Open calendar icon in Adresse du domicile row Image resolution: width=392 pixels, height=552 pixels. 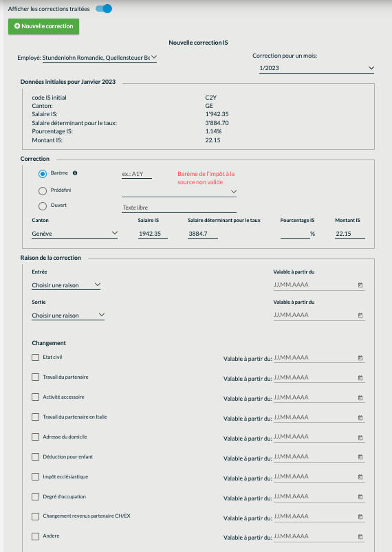click(x=360, y=438)
